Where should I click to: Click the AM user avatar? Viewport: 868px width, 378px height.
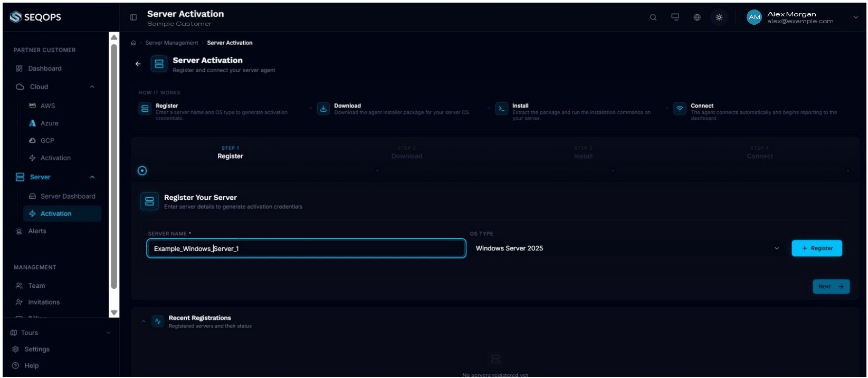click(755, 17)
